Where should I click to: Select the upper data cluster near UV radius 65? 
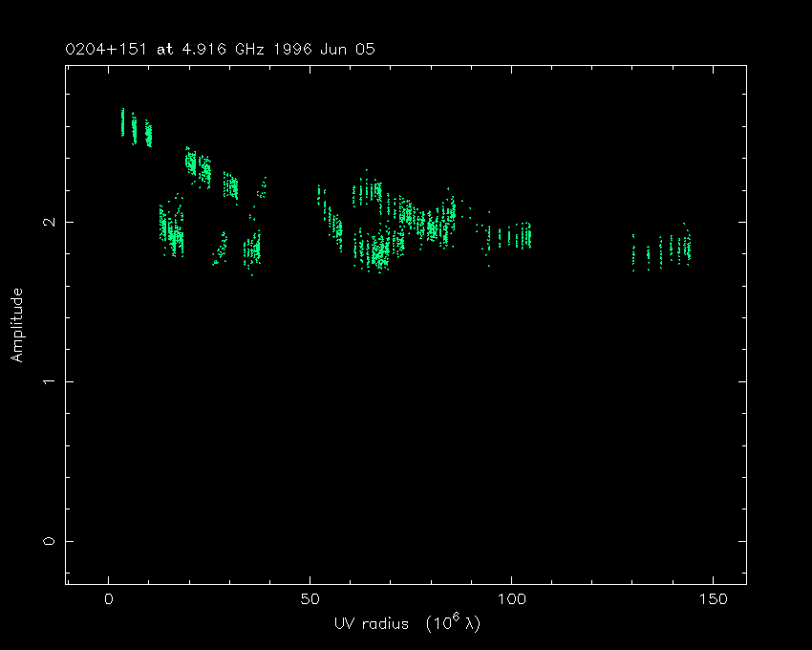(x=367, y=194)
